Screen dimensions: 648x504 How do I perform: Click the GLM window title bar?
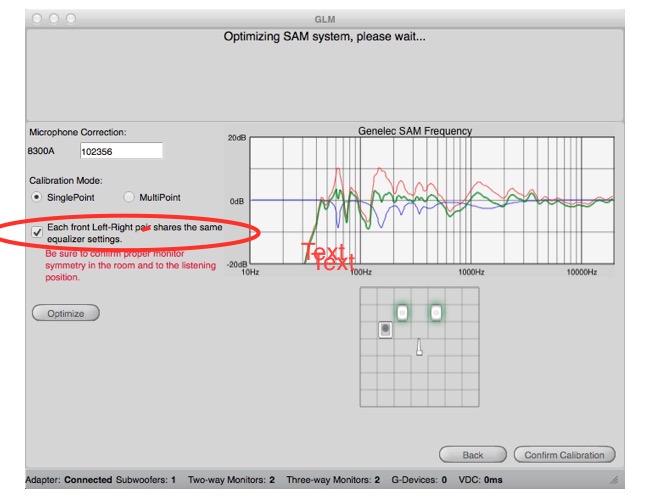click(x=324, y=18)
